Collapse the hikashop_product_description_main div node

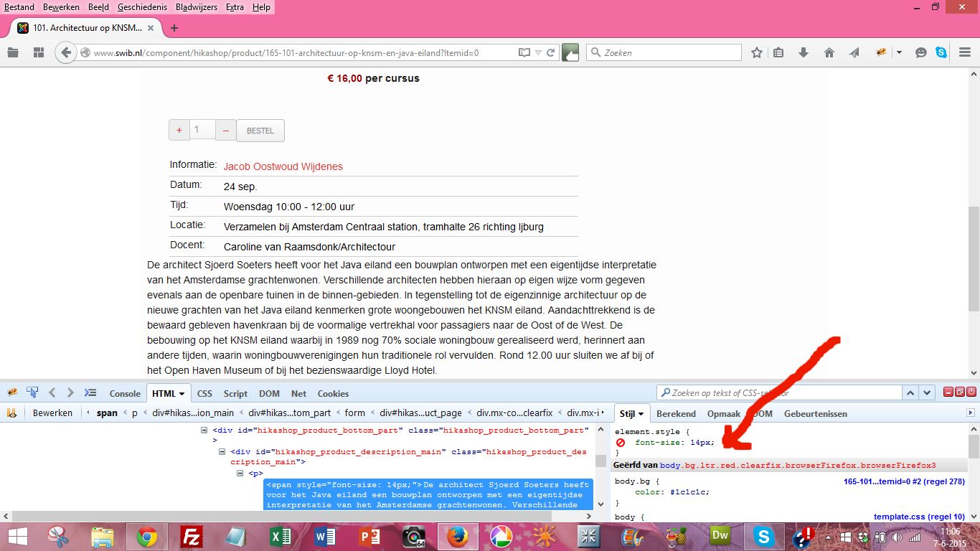click(x=222, y=452)
